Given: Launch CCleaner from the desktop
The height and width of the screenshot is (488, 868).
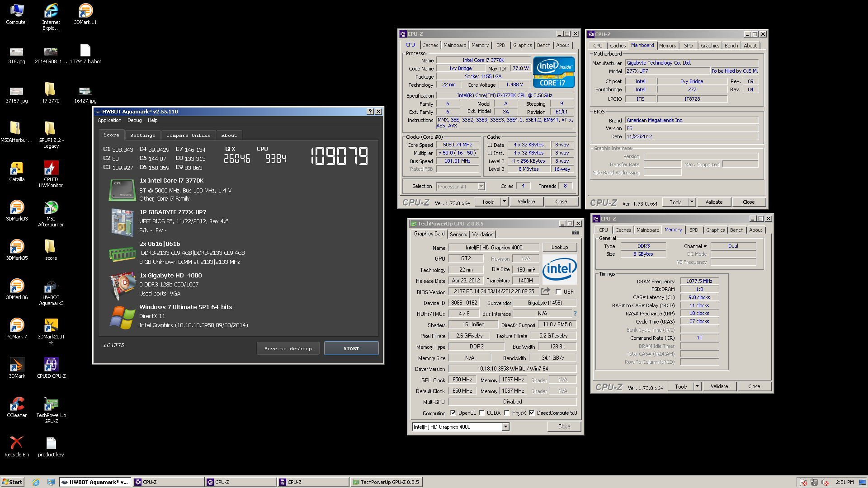Looking at the screenshot, I should click(x=17, y=407).
